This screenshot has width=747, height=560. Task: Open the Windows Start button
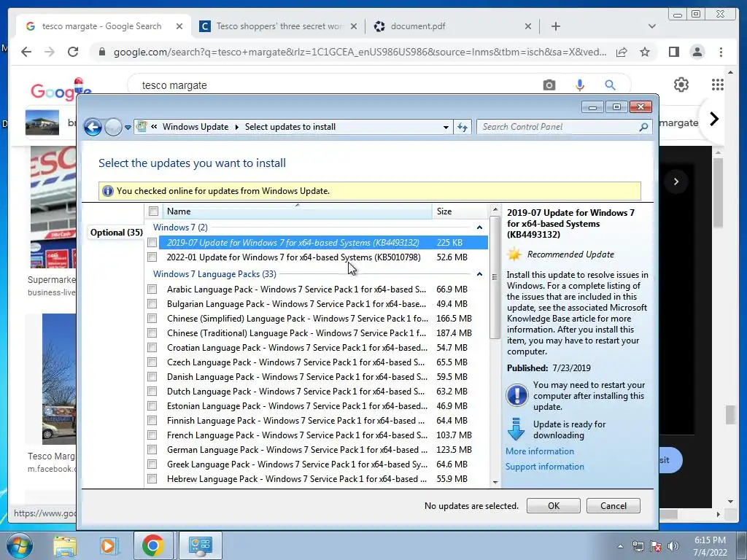(x=19, y=545)
